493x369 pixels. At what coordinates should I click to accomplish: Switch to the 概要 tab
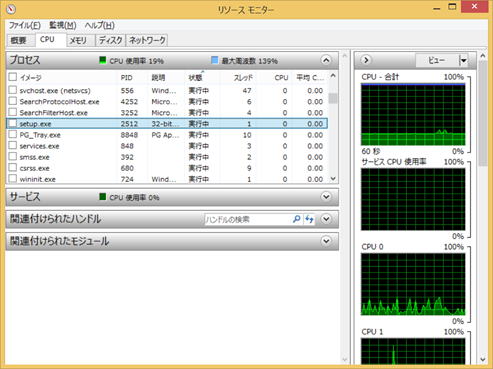[x=20, y=40]
